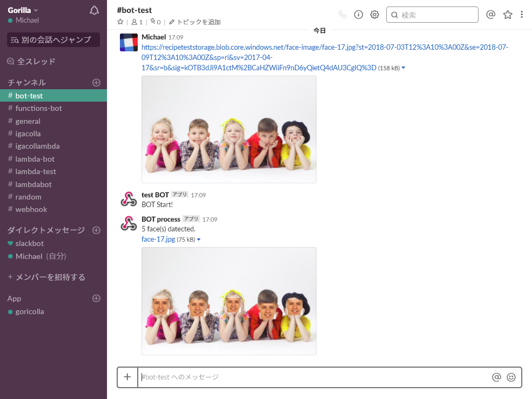Add a topic with the pencil link
This screenshot has width=532, height=399.
click(x=195, y=22)
